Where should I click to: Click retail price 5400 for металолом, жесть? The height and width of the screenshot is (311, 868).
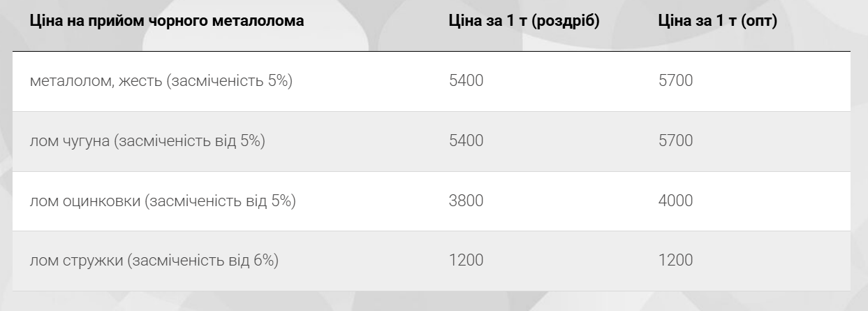click(x=466, y=81)
